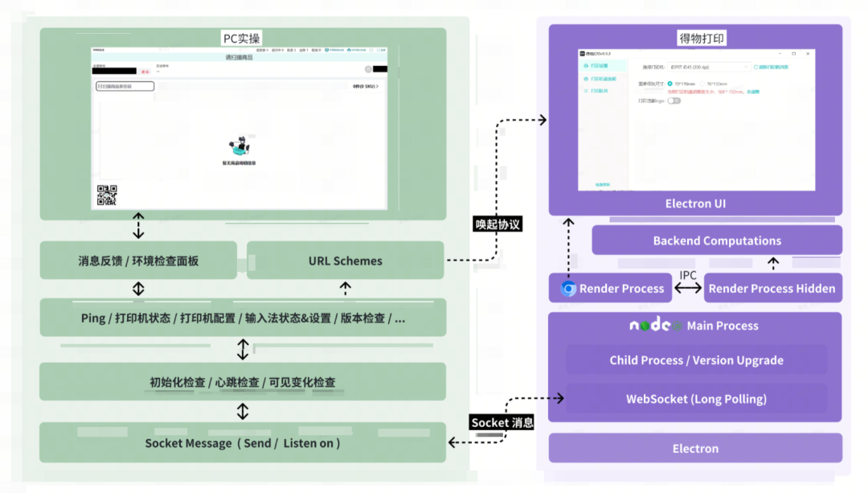
Task: Click the empty-state illustration in PC实操 window
Action: pyautogui.click(x=240, y=146)
